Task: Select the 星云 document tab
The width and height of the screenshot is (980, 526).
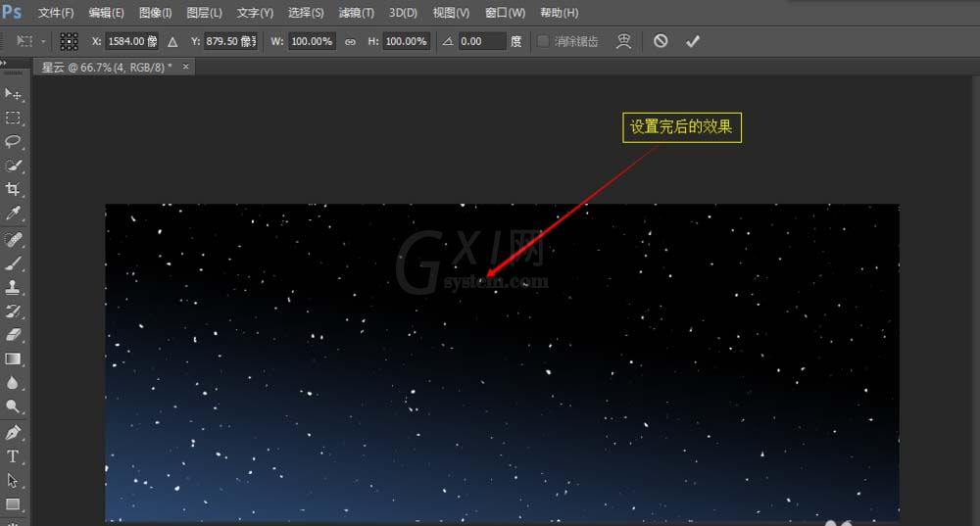Action: click(107, 67)
